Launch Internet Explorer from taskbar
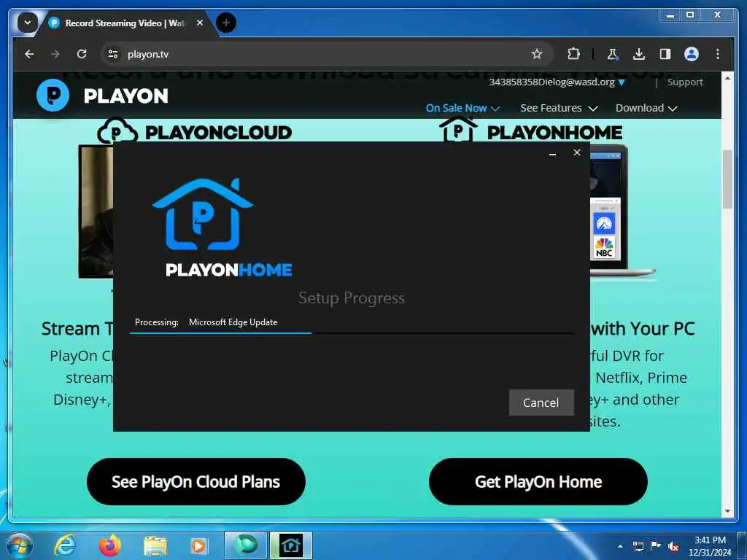The height and width of the screenshot is (560, 747). [x=64, y=545]
